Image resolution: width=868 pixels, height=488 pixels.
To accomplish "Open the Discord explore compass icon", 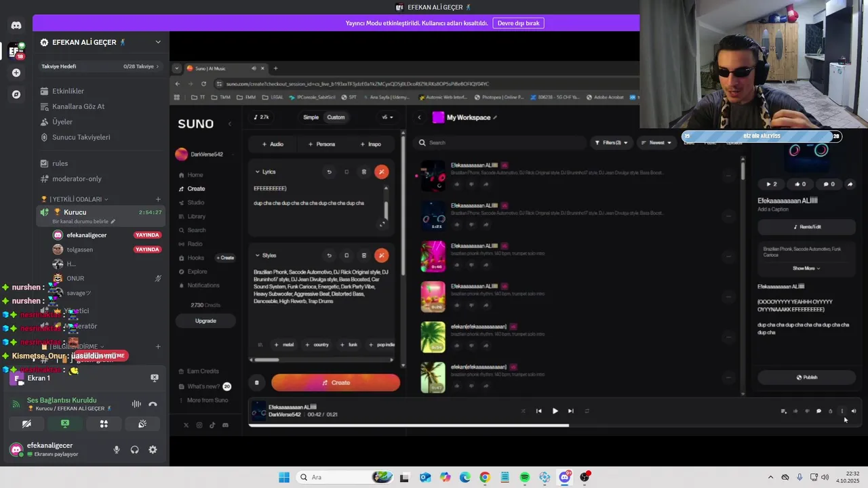I will tap(16, 94).
